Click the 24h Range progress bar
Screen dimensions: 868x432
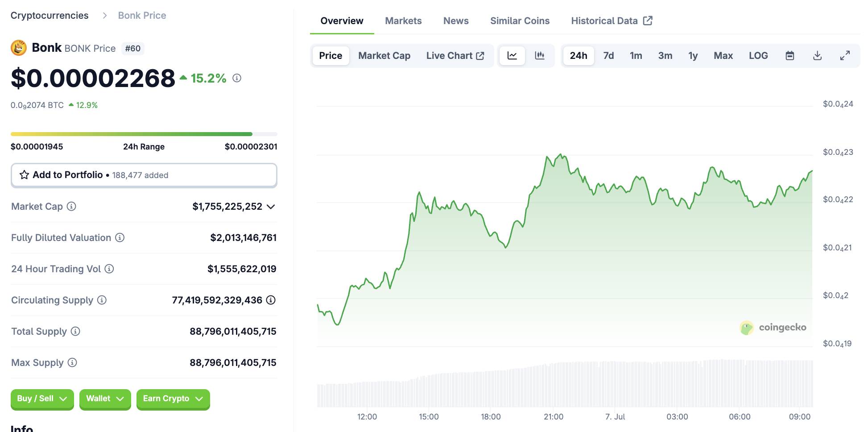144,134
